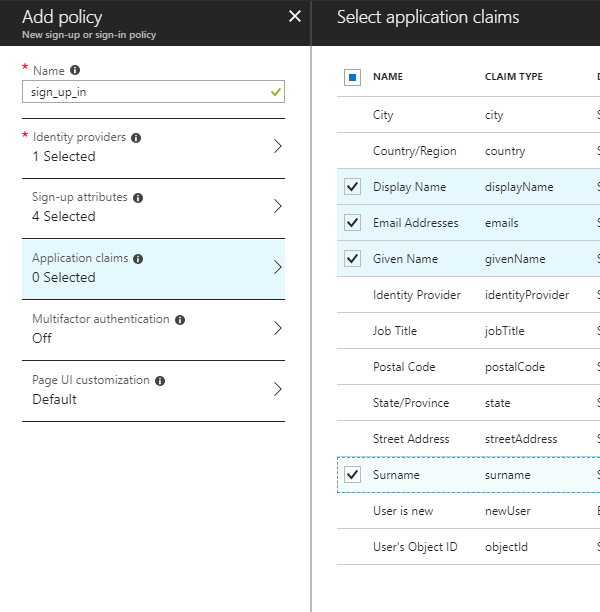Click the policy Name input field
Screen dimensions: 600x612
143,91
